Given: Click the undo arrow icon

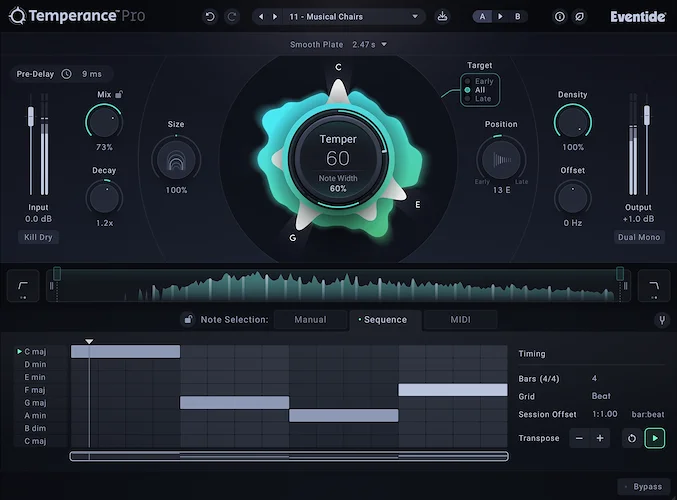Looking at the screenshot, I should pyautogui.click(x=210, y=17).
